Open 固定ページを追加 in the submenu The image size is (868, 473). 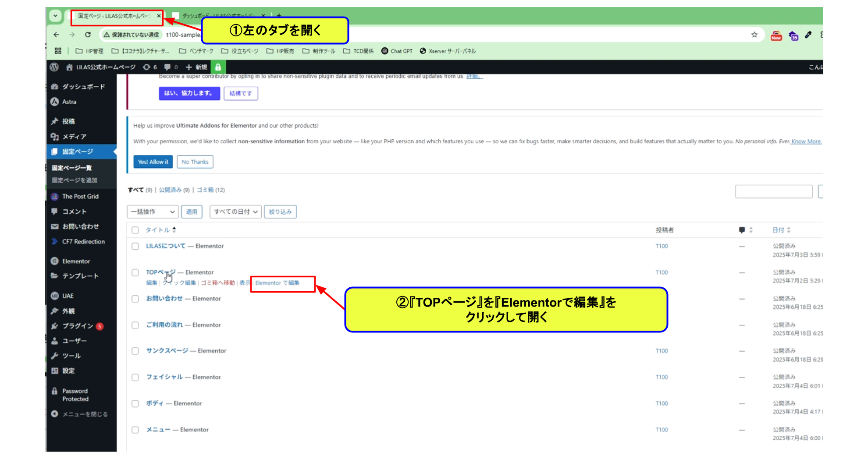[75, 180]
